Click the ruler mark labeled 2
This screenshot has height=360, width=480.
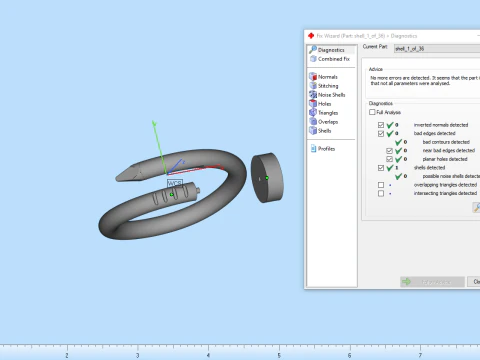click(67, 355)
